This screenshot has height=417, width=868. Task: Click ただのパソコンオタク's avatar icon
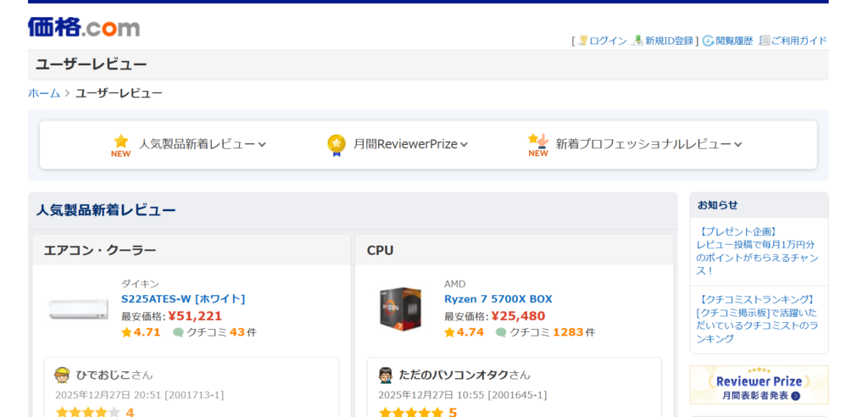click(x=386, y=375)
